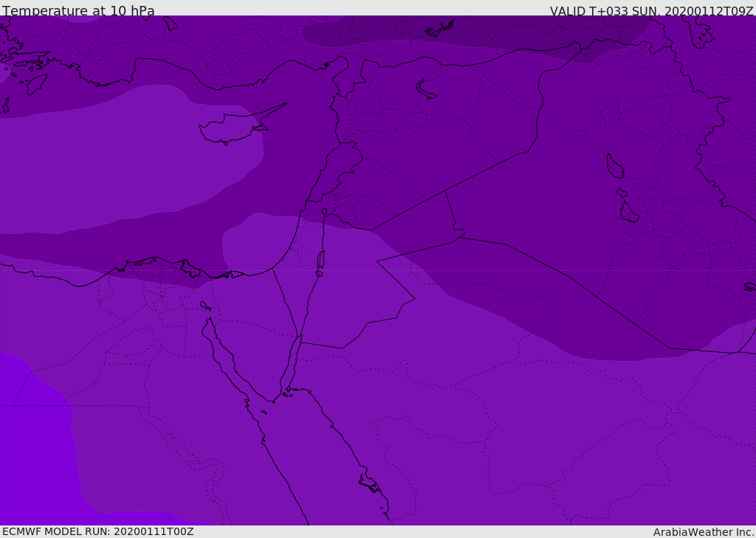The height and width of the screenshot is (538, 756).
Task: Click the 'Temperature at 10 hPa' title text
Action: click(x=78, y=10)
